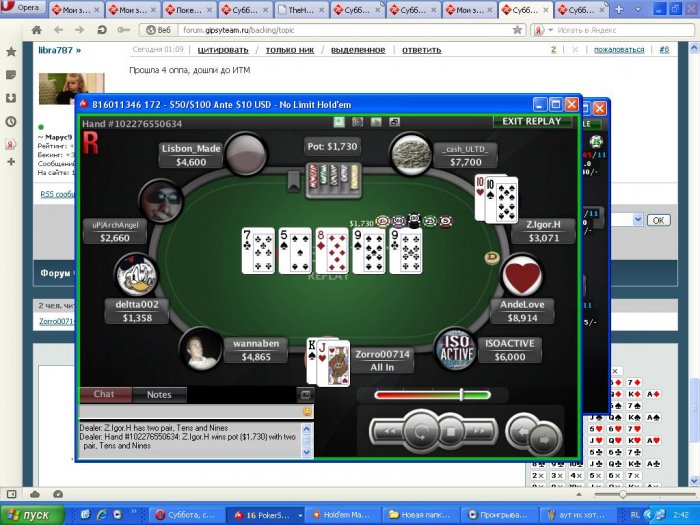700x525 pixels.
Task: Click deltta002 player avatar
Action: click(137, 275)
